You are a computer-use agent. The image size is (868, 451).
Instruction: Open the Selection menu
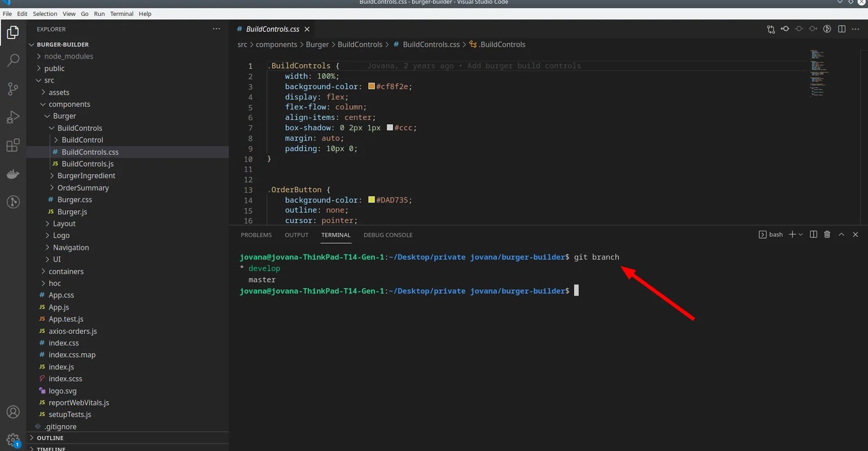coord(45,14)
